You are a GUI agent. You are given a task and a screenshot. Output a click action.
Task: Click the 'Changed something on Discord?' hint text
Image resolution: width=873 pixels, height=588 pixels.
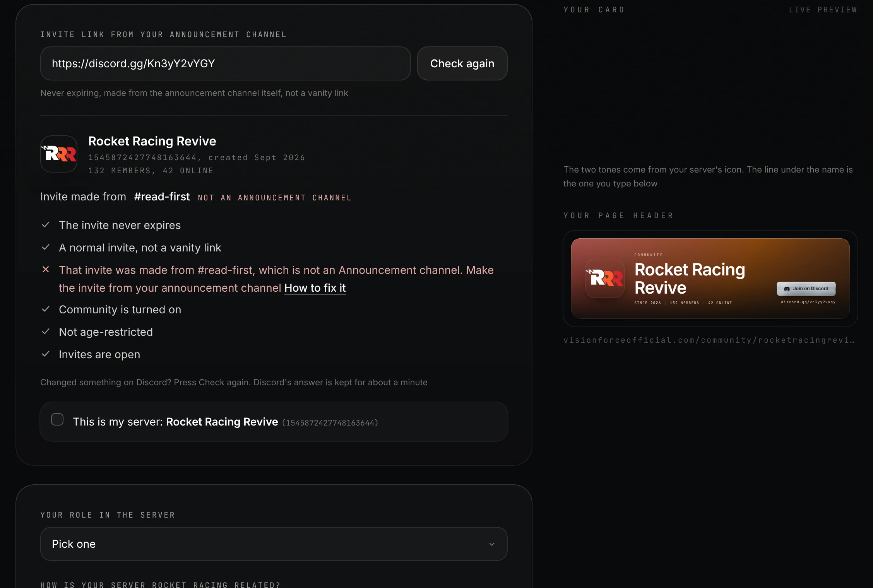[234, 382]
